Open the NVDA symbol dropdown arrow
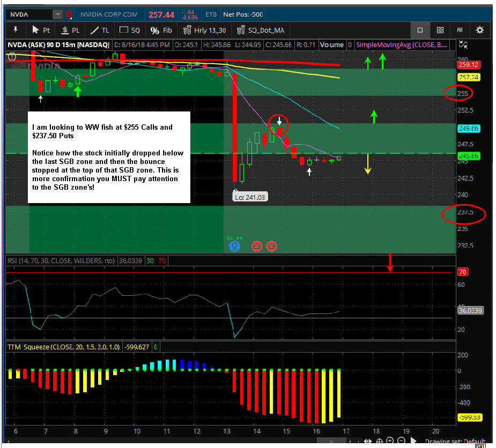 point(57,14)
